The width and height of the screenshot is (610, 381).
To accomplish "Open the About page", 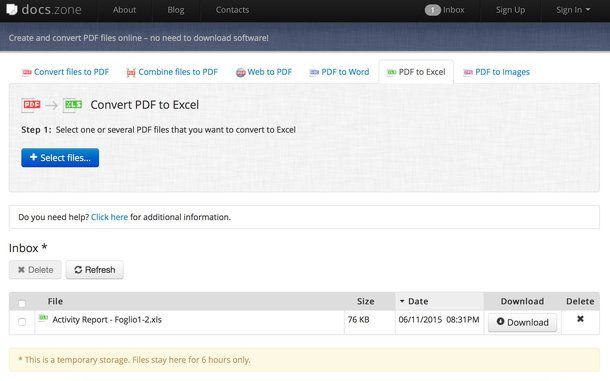I will pyautogui.click(x=124, y=10).
